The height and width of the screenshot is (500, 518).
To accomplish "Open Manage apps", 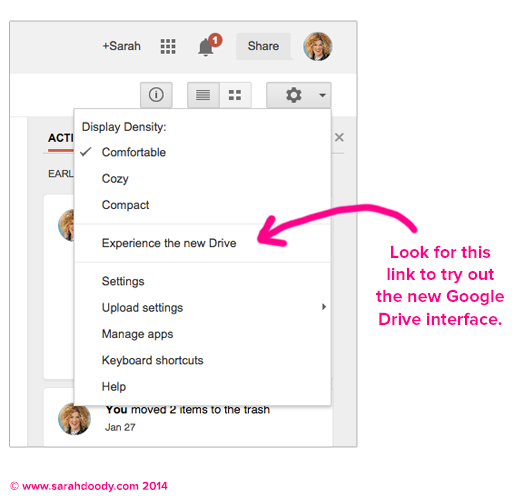I will [203, 334].
